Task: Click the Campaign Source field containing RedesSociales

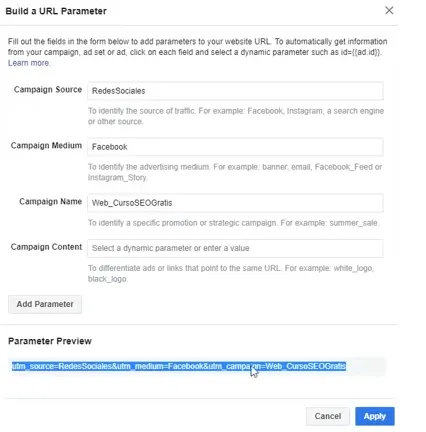Action: (235, 91)
